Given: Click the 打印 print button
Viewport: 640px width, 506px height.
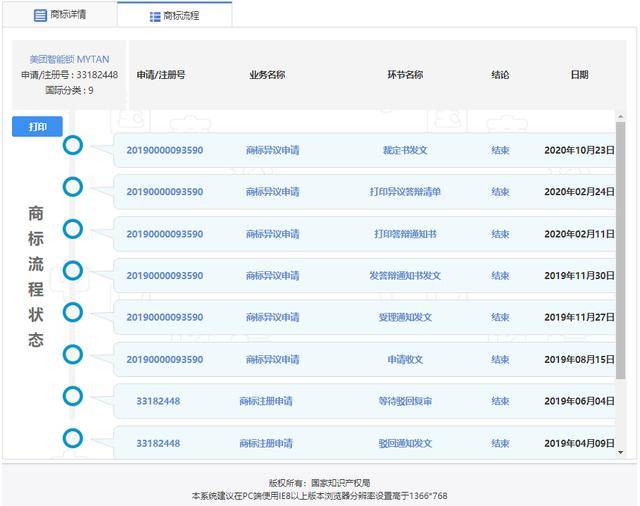Looking at the screenshot, I should pos(37,126).
